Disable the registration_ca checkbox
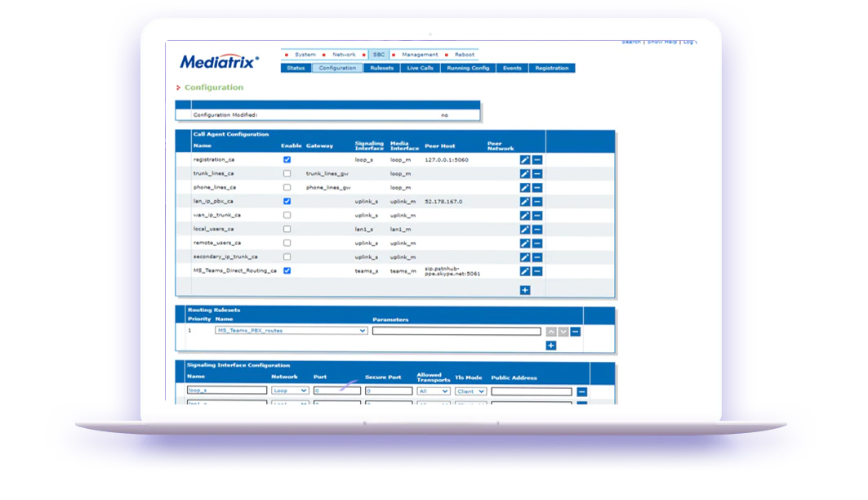Screen dimensions: 868x500 point(287,159)
